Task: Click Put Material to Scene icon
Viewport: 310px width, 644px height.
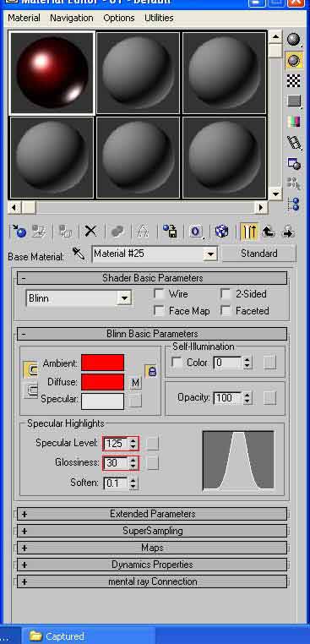Action: coord(40,232)
